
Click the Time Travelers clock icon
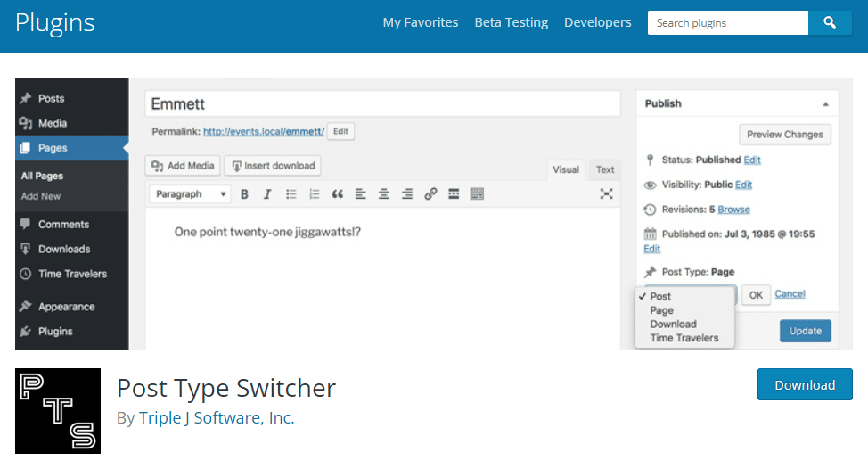[26, 274]
